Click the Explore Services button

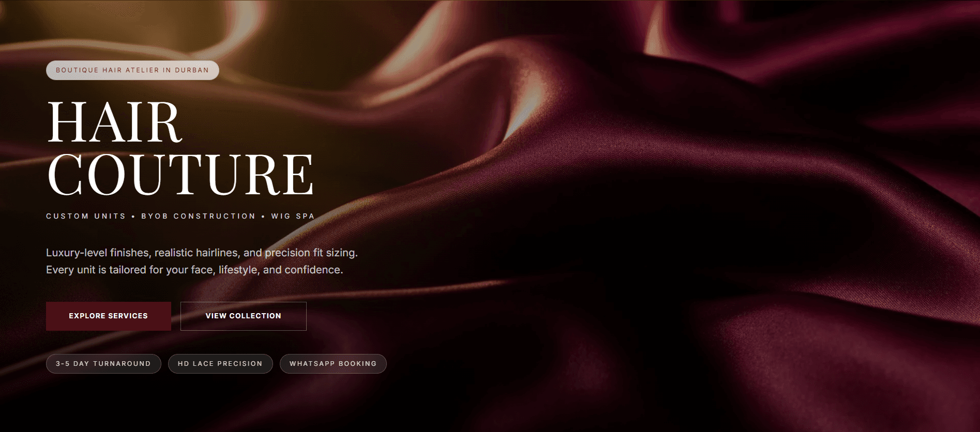click(x=109, y=316)
